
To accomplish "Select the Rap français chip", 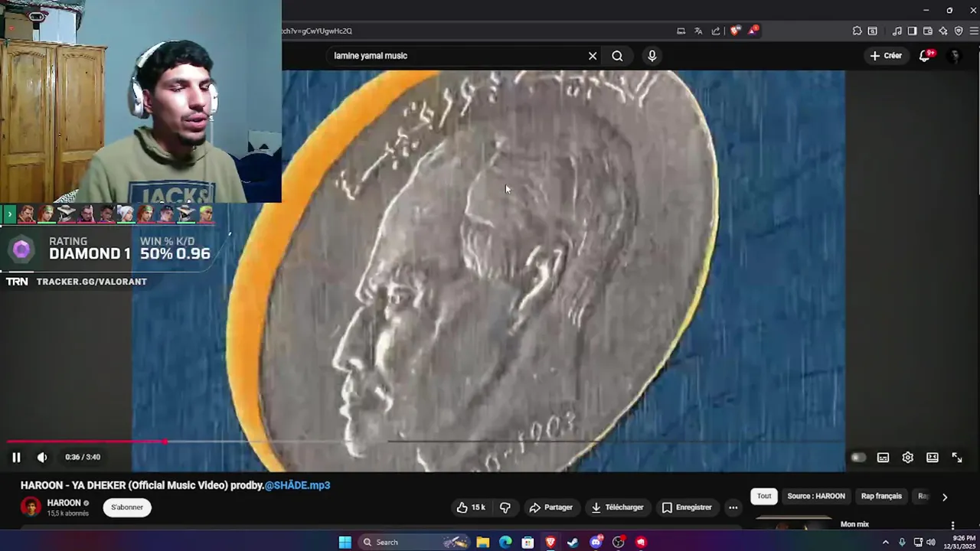I will (x=881, y=496).
